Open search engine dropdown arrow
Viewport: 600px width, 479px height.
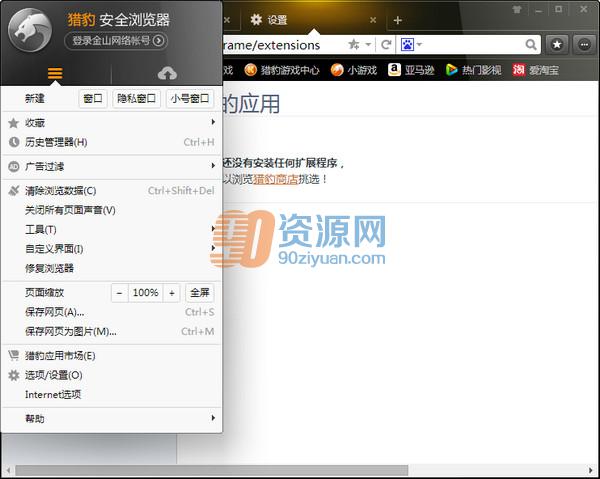[x=419, y=45]
